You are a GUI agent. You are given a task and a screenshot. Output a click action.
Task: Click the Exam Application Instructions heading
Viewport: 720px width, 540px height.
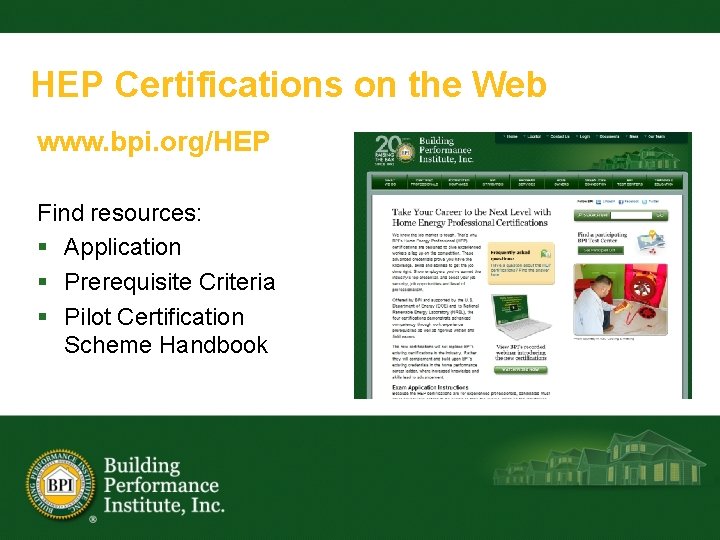point(430,388)
